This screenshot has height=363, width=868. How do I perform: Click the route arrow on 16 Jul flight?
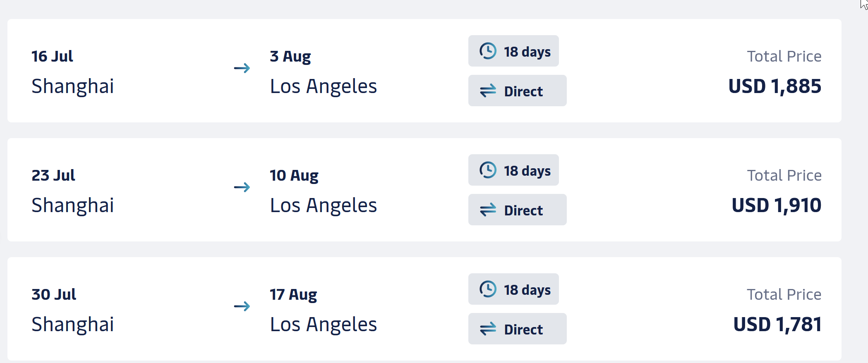[242, 68]
